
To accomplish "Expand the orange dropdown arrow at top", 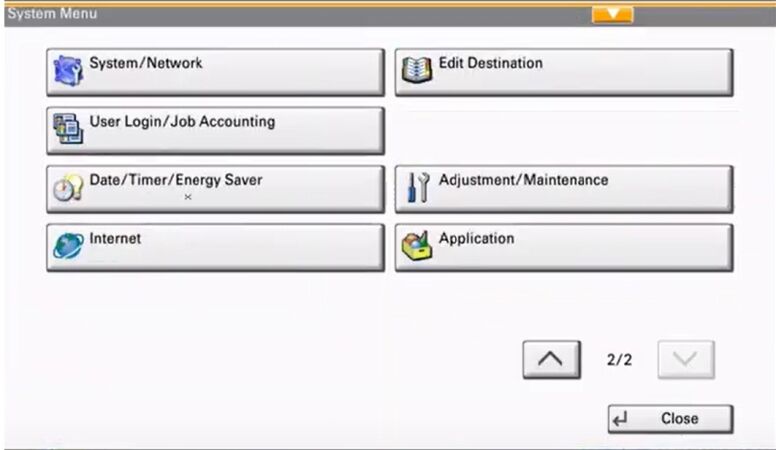I will click(x=612, y=14).
